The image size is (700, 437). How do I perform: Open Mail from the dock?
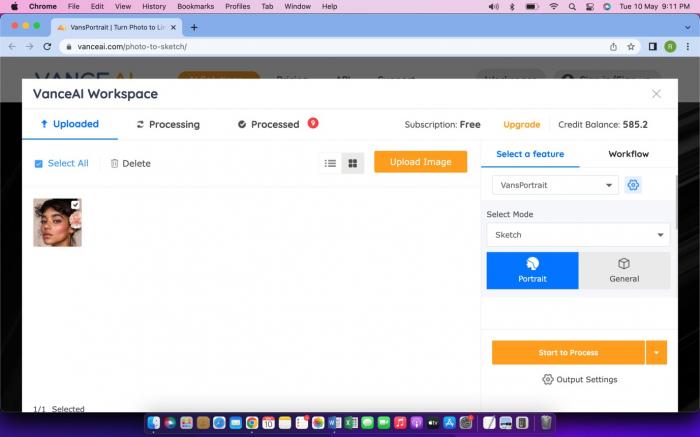point(236,422)
